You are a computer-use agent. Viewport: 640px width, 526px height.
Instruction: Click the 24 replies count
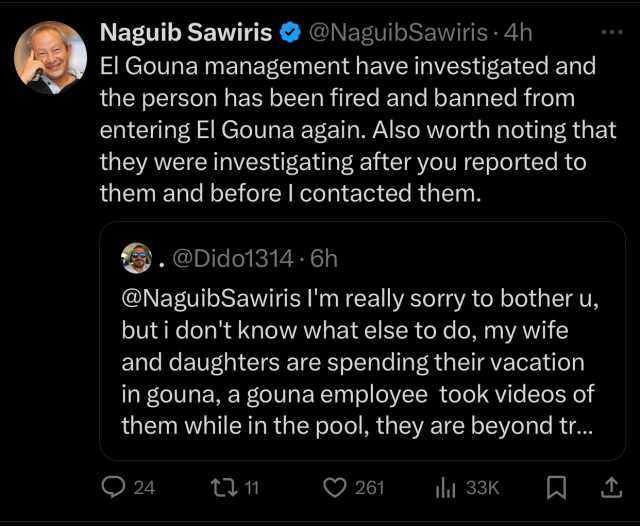pos(144,487)
